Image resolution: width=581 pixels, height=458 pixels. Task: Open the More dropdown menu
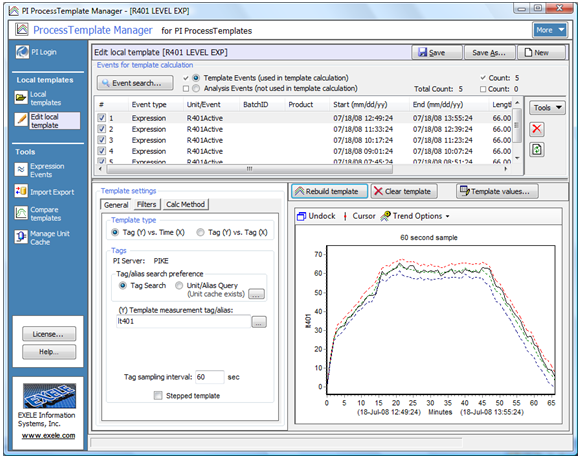pos(550,30)
